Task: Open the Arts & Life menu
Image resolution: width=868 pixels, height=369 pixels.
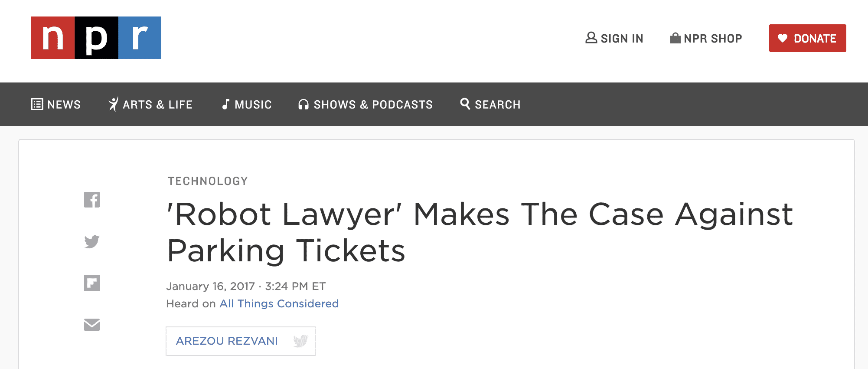Action: coord(150,104)
